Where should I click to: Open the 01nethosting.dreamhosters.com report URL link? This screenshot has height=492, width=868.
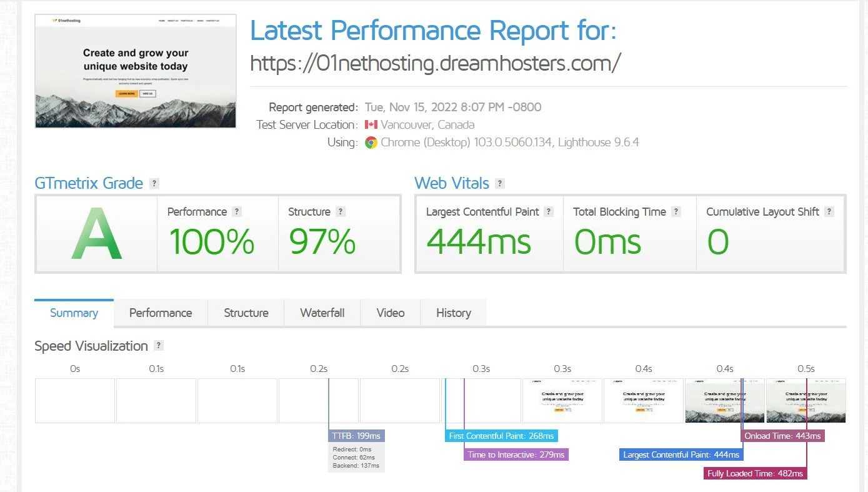click(x=435, y=63)
